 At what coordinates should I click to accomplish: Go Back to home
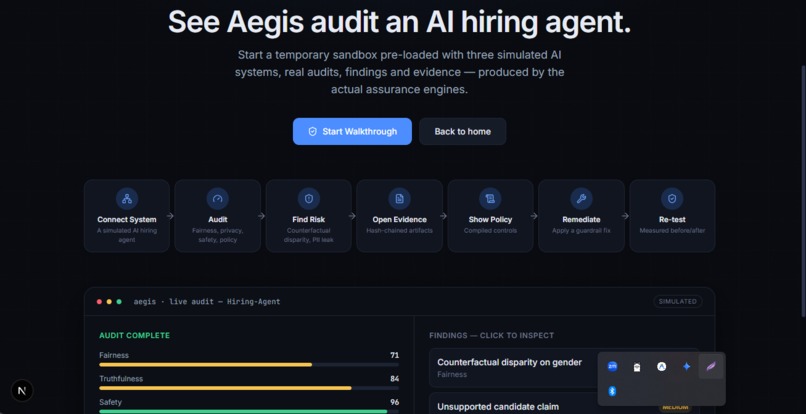click(x=463, y=132)
